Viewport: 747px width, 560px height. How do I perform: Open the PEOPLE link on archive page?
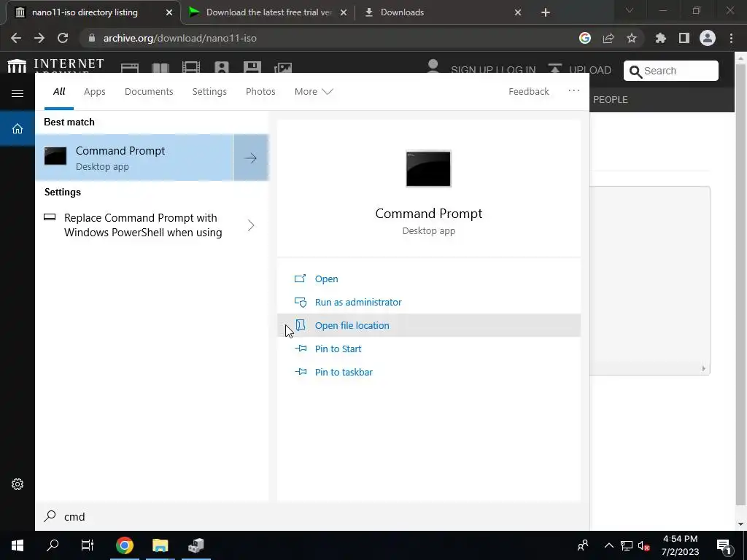[x=610, y=99]
